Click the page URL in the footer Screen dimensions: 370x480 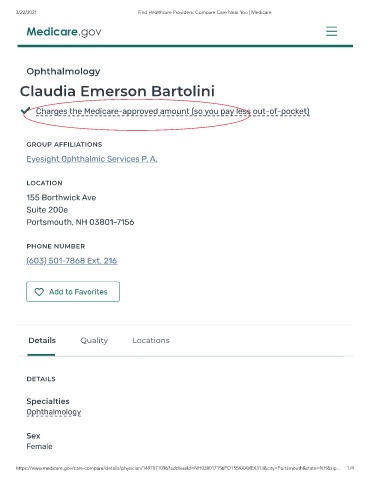[178, 468]
